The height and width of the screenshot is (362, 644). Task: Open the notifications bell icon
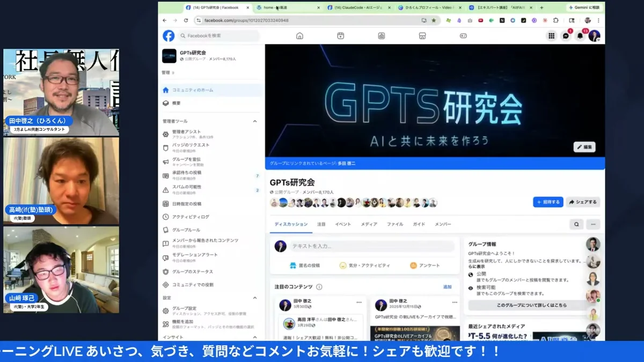pos(580,35)
